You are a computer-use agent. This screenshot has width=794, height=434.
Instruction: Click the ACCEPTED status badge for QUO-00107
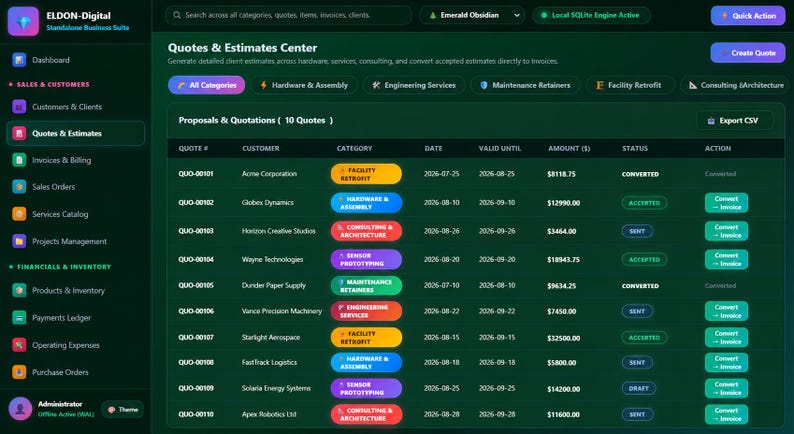click(644, 337)
